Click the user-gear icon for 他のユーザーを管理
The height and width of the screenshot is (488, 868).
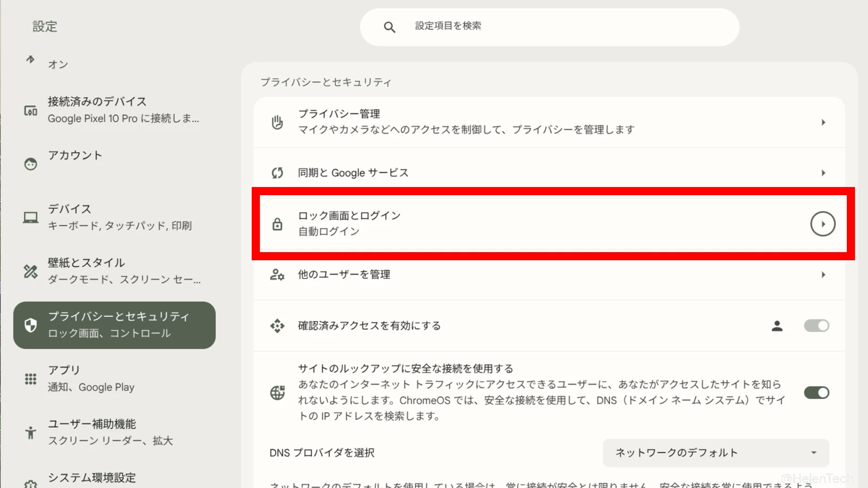[x=277, y=275]
